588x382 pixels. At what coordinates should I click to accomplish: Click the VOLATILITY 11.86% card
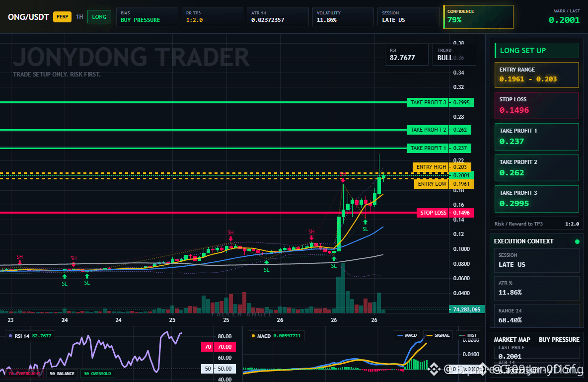pos(343,17)
